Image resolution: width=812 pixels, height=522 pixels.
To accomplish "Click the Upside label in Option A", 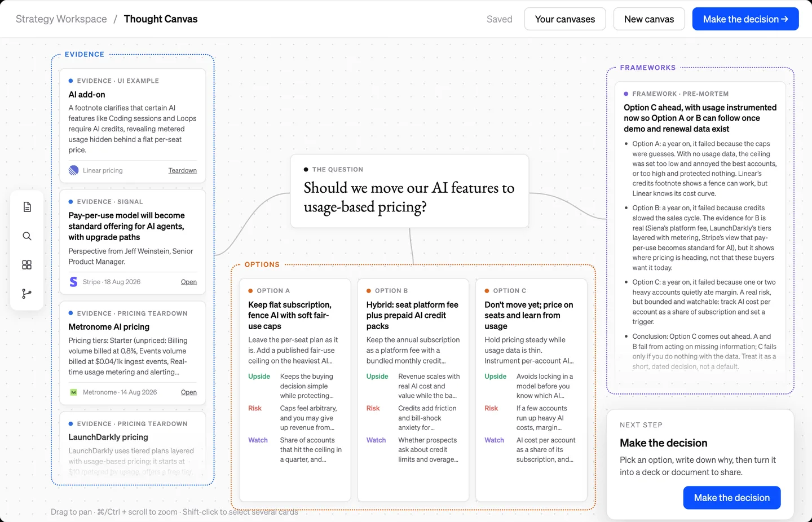I will click(259, 377).
